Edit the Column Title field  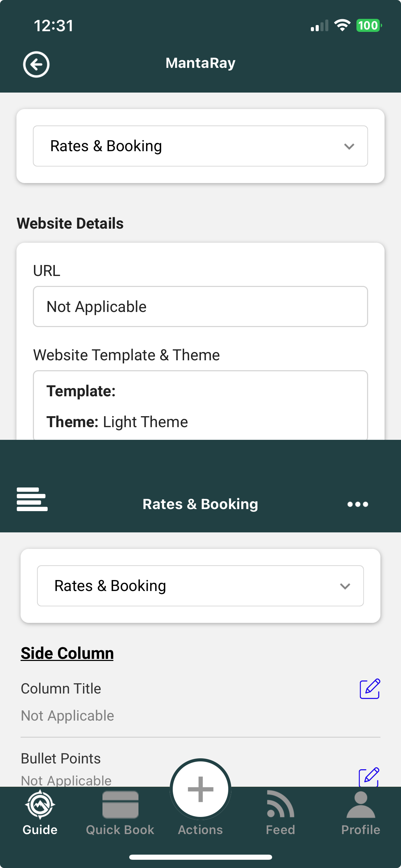tap(369, 688)
